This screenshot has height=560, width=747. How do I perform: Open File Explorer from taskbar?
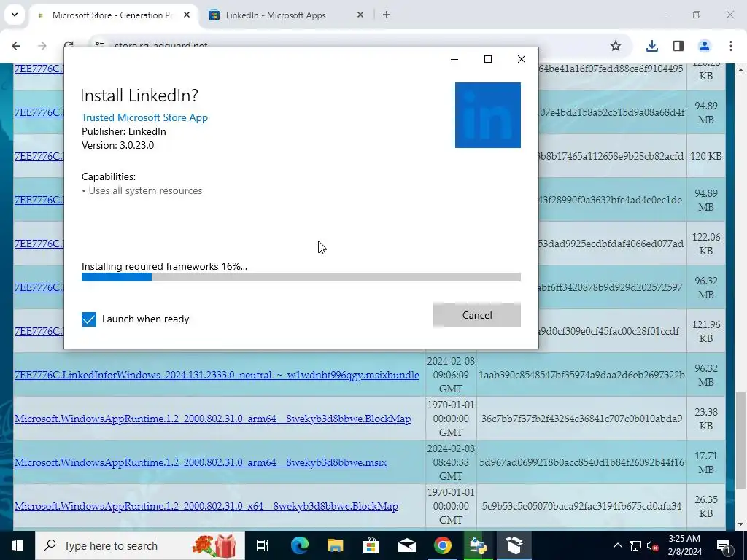pyautogui.click(x=336, y=545)
